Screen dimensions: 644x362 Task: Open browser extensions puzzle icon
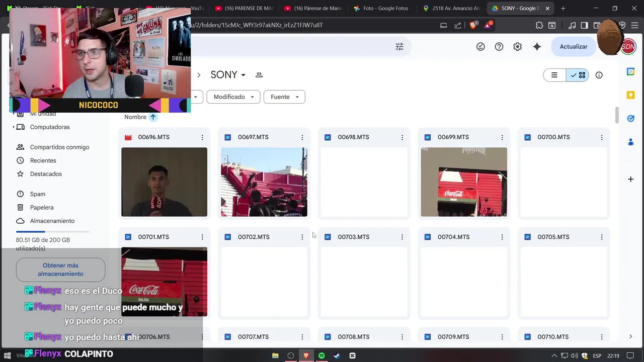539,25
